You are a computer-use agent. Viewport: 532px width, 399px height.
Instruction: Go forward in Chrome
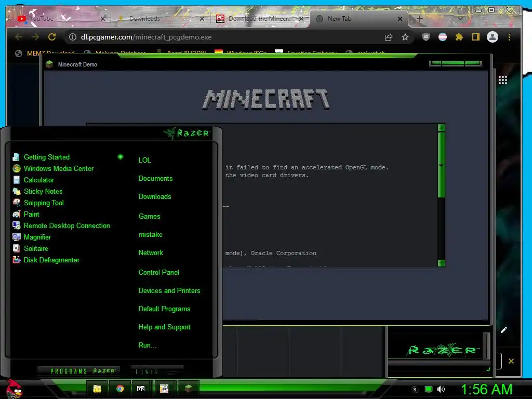pyautogui.click(x=35, y=37)
